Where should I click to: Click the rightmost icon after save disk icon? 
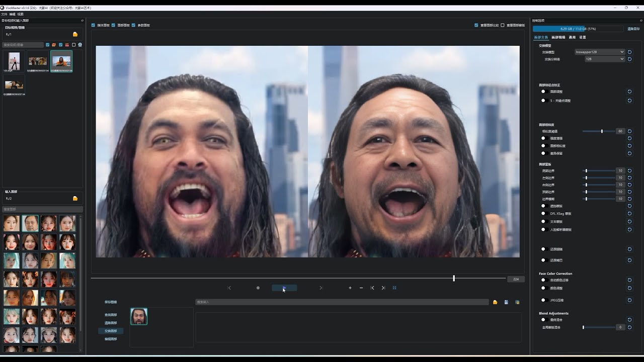pos(517,302)
